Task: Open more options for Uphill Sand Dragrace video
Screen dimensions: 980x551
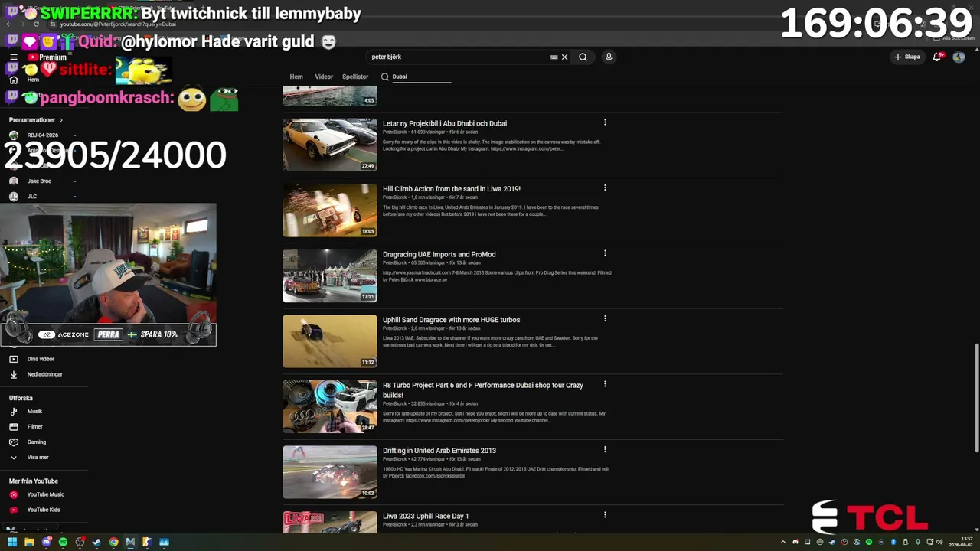Action: click(x=605, y=319)
